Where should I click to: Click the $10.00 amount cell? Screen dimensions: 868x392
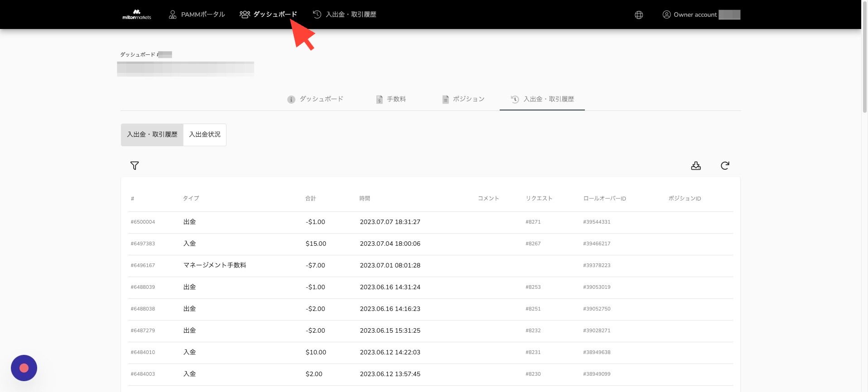(316, 352)
